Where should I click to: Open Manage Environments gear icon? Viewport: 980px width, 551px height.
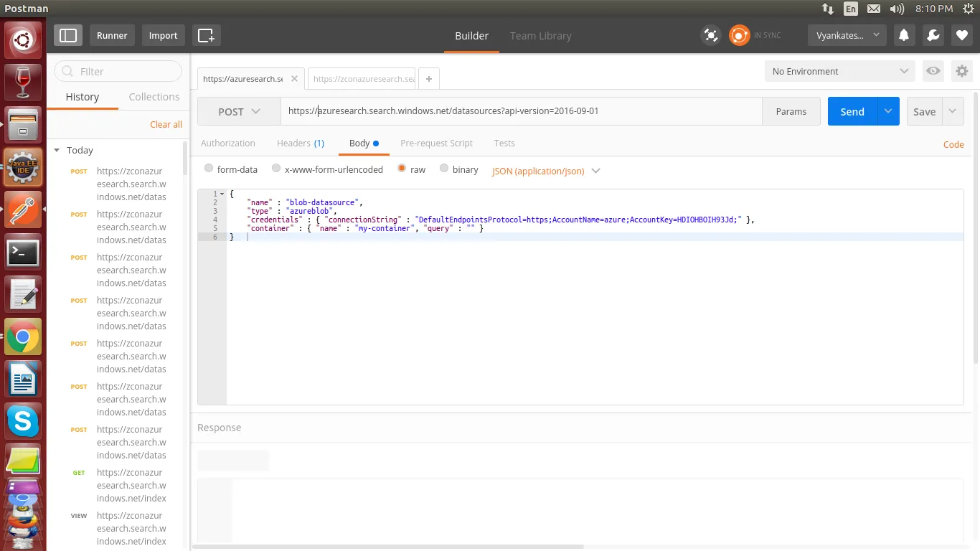point(962,71)
